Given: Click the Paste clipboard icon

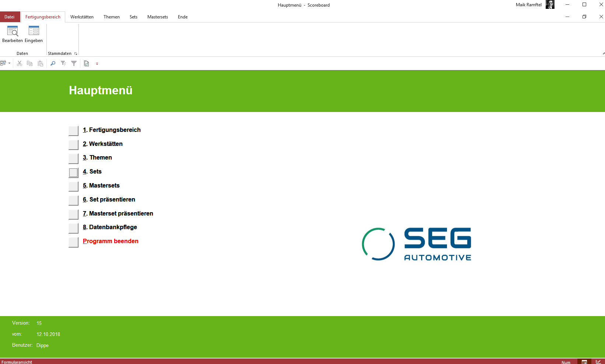Looking at the screenshot, I should [x=41, y=63].
